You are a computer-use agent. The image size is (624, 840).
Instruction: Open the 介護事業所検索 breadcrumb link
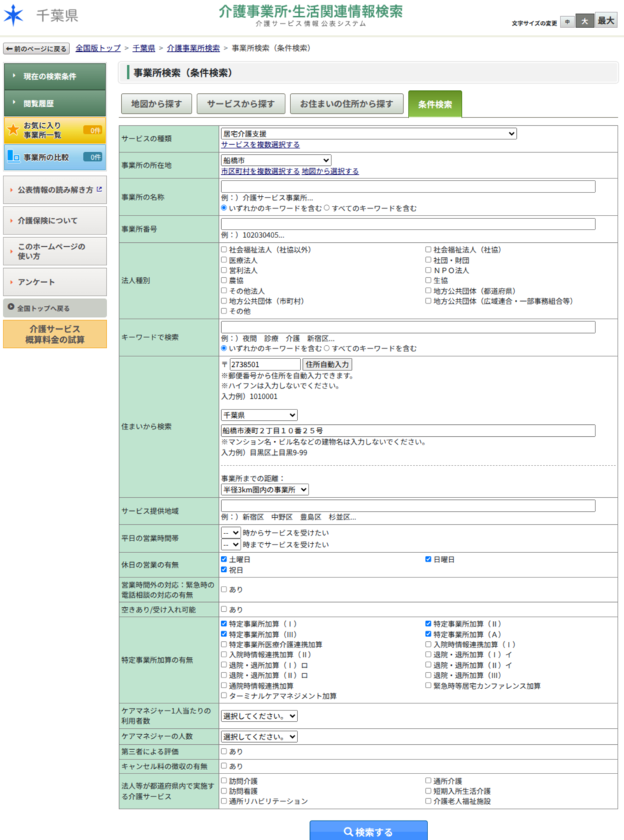click(x=193, y=48)
